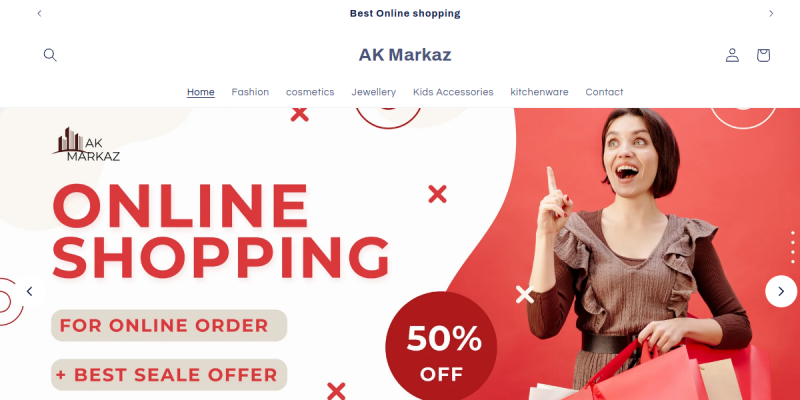Show next announcement with right chevron
Image resolution: width=800 pixels, height=400 pixels.
(771, 13)
